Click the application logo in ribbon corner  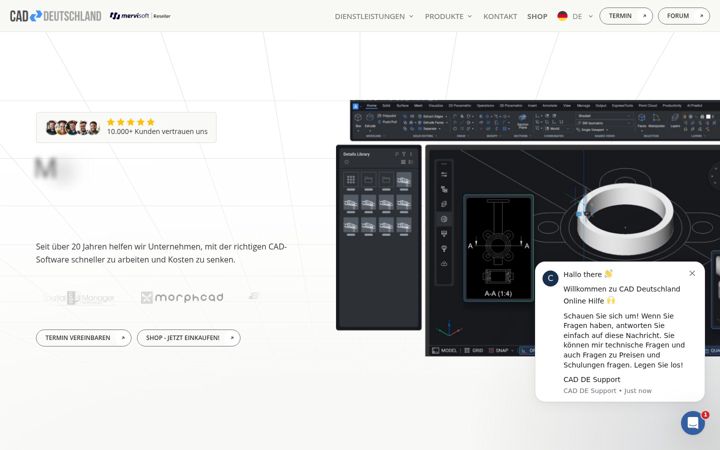(x=355, y=106)
